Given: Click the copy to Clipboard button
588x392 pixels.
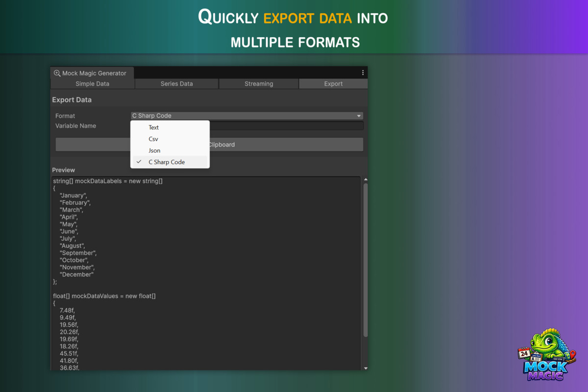Looking at the screenshot, I should 209,145.
